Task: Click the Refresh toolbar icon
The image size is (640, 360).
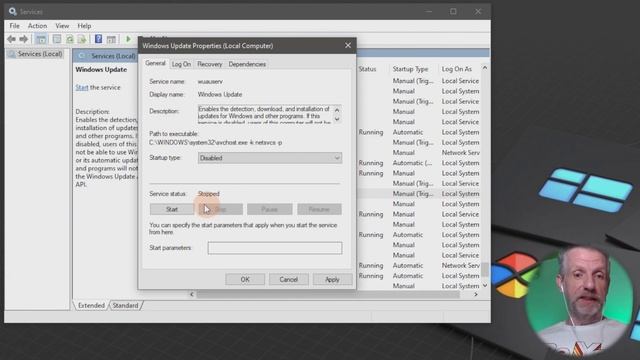Action: tap(70, 39)
